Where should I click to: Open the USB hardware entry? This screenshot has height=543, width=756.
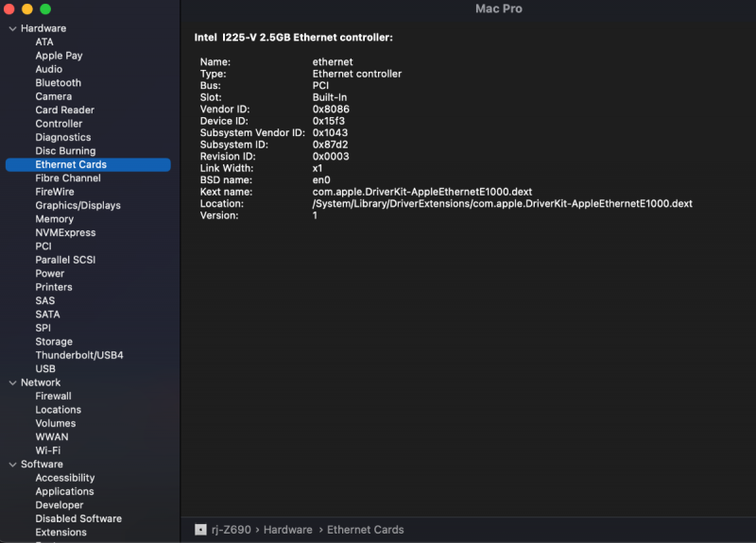pyautogui.click(x=45, y=368)
